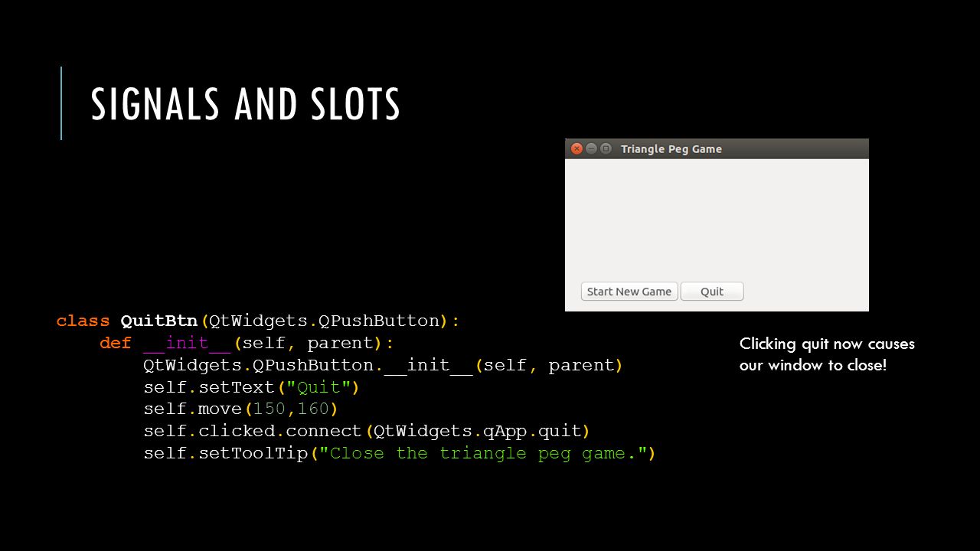Click the 'def __init__(self, parent):' line
Screen dimensions: 980x551
247,343
